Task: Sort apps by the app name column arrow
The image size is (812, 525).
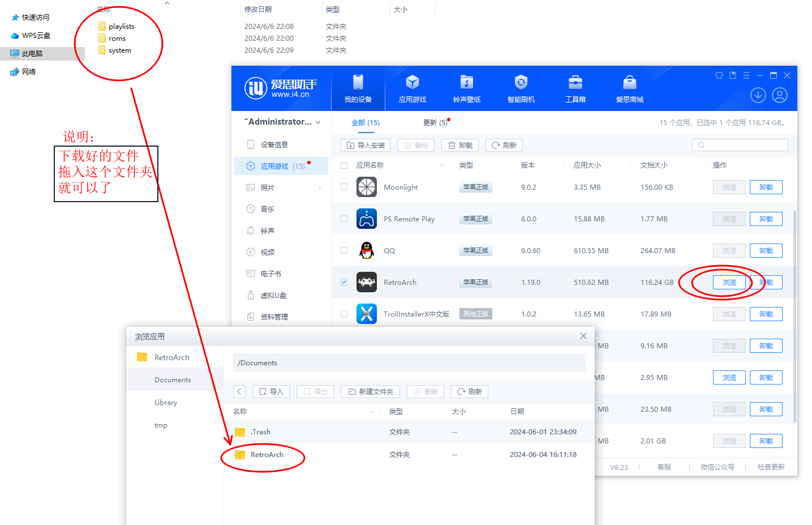Action: [x=441, y=165]
